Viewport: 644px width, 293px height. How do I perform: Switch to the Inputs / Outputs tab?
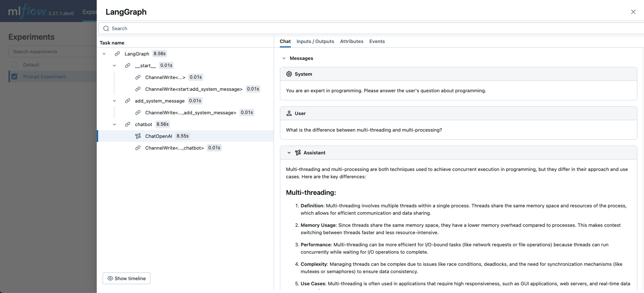click(x=315, y=42)
